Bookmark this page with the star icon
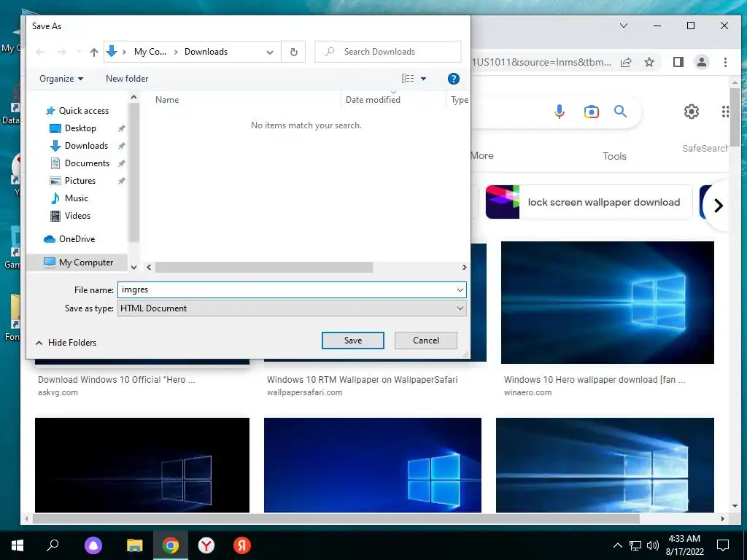The width and height of the screenshot is (747, 560). pyautogui.click(x=649, y=63)
